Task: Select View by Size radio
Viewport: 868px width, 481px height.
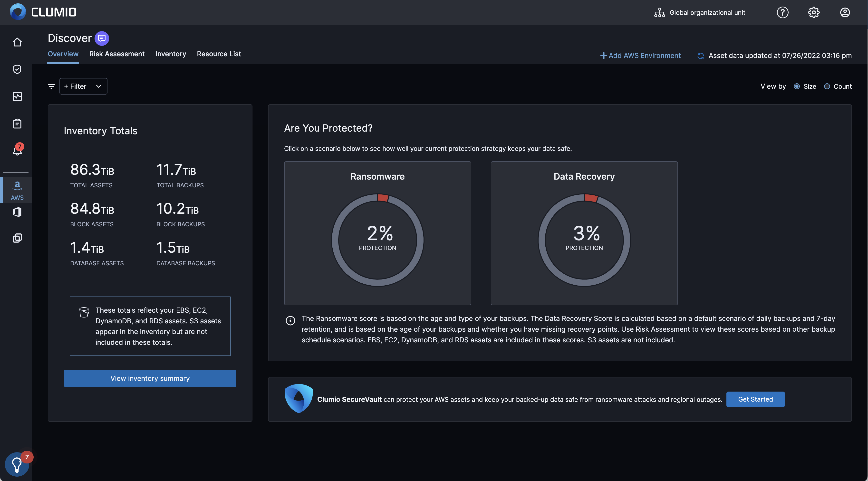Action: pos(797,87)
